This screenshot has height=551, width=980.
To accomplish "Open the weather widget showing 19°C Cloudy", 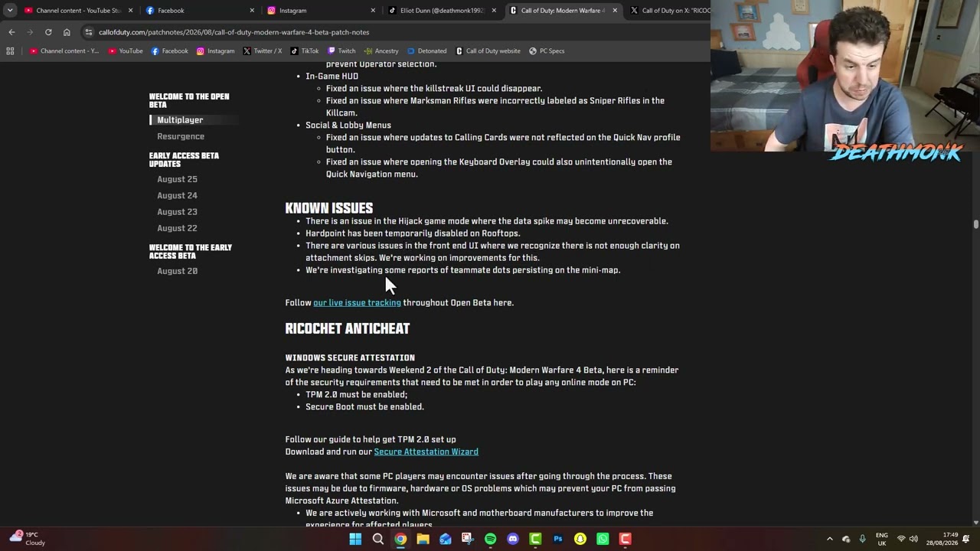I will 28,539.
